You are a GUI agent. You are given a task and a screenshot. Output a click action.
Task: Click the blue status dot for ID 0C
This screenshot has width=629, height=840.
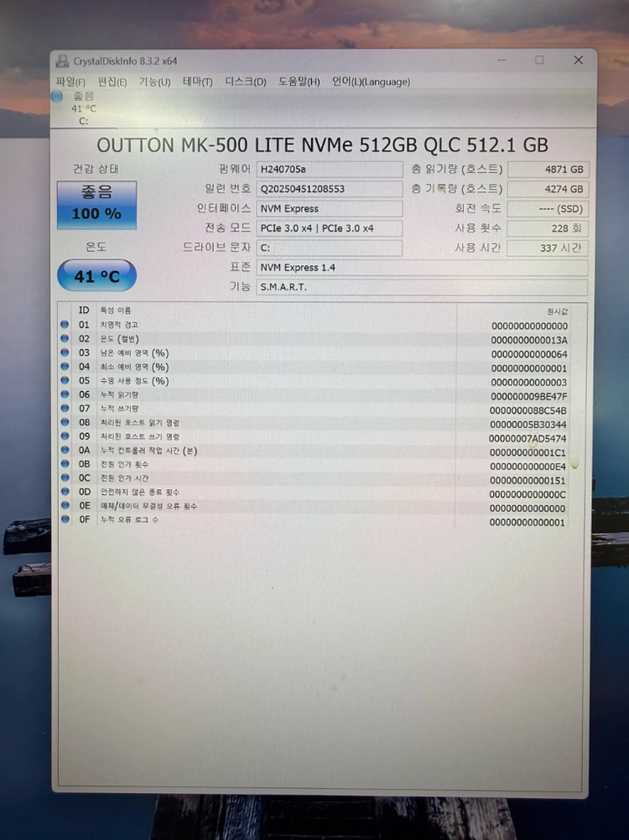click(x=65, y=477)
